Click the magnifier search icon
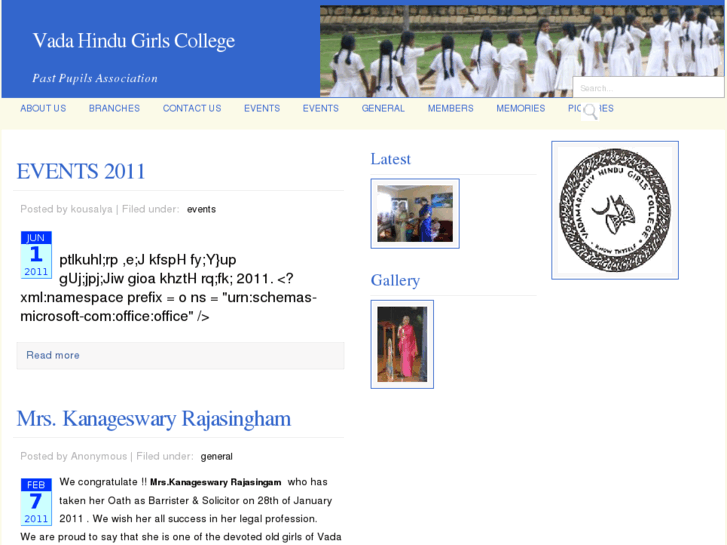The image size is (727, 545). pyautogui.click(x=590, y=112)
